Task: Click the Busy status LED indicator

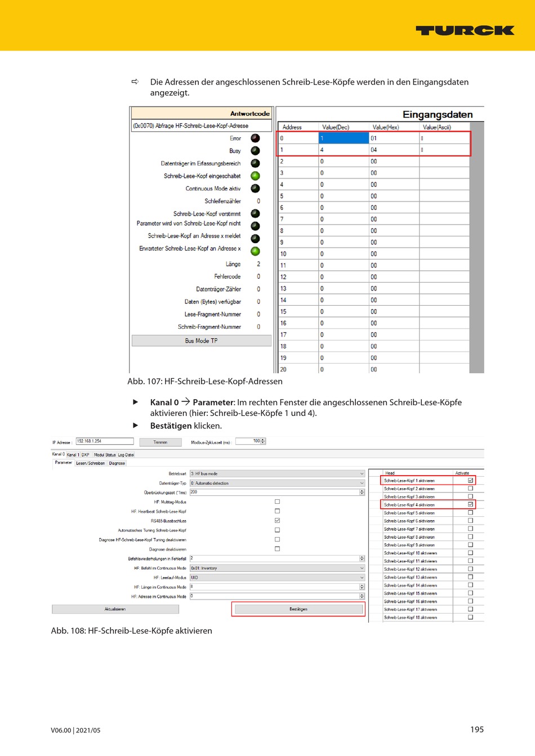Action: pos(255,151)
